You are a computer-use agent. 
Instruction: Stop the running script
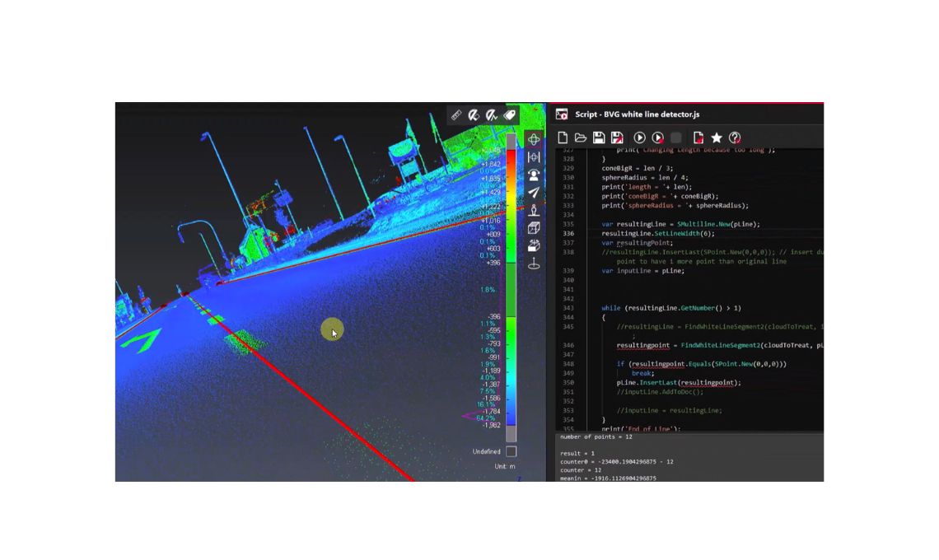pos(677,137)
